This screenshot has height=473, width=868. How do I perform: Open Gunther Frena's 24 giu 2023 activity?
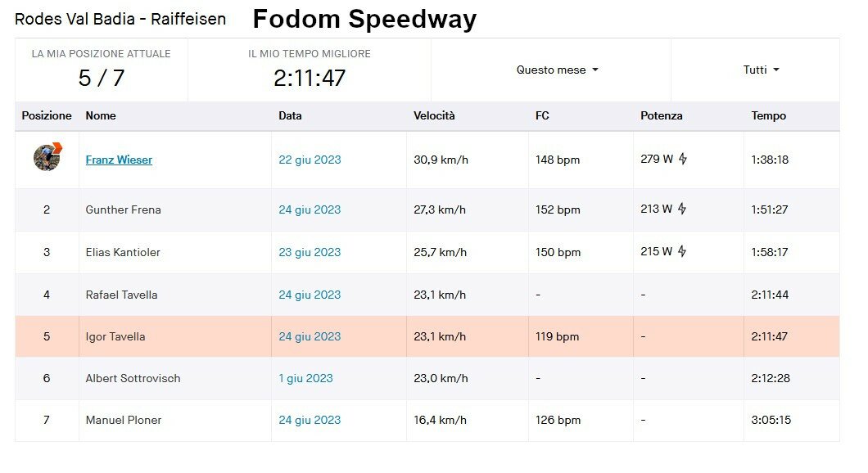(x=310, y=209)
